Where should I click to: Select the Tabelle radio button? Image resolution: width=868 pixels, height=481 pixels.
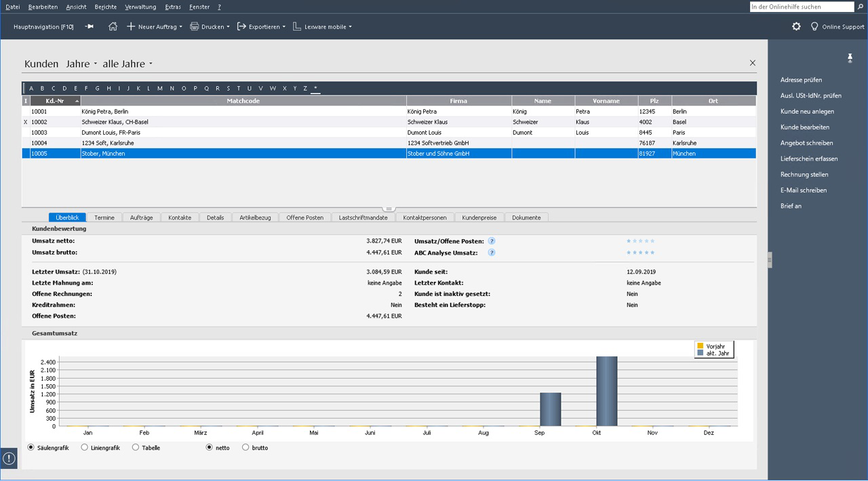136,448
